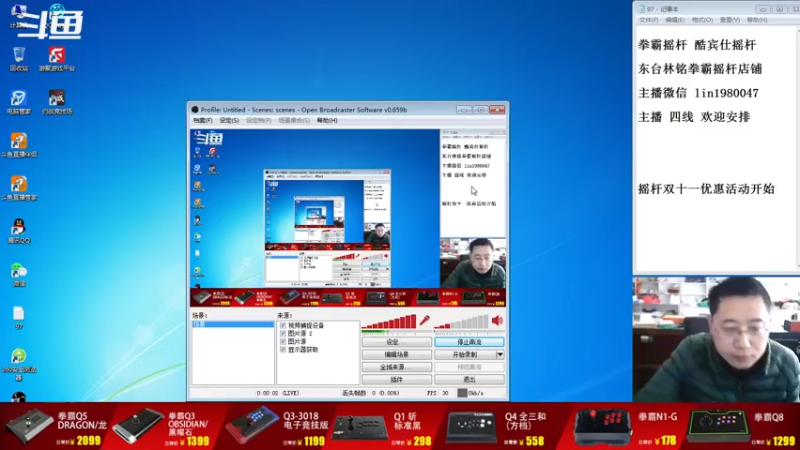The image size is (800, 450).
Task: Click the 插件 plugins button
Action: (x=396, y=380)
